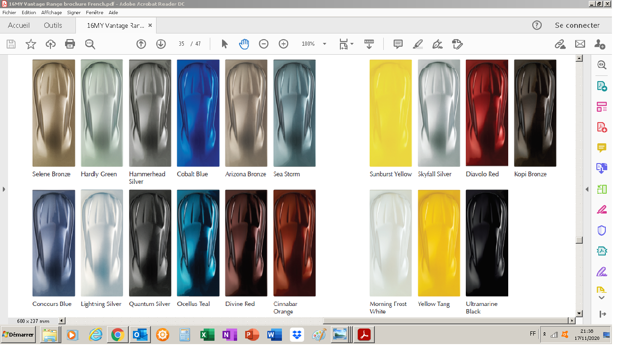Click the Diavolo Red paint swatch
This screenshot has width=644, height=362.
[x=487, y=113]
